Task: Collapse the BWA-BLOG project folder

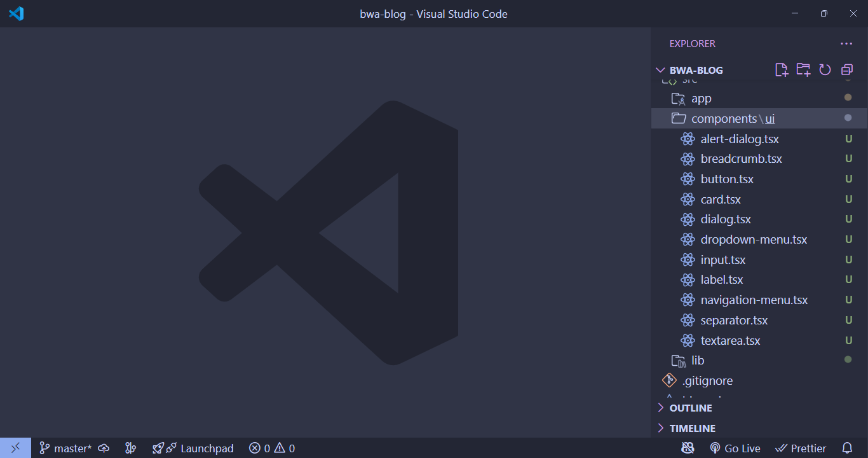Action: (660, 70)
